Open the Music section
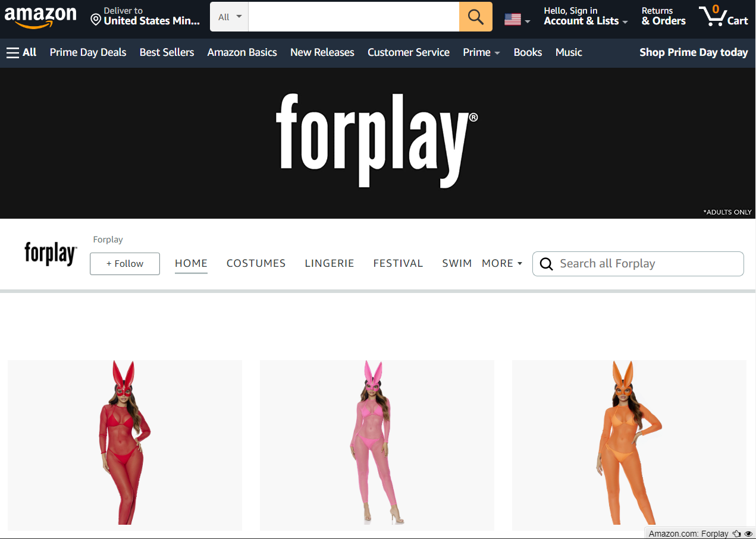Image resolution: width=756 pixels, height=539 pixels. point(569,52)
